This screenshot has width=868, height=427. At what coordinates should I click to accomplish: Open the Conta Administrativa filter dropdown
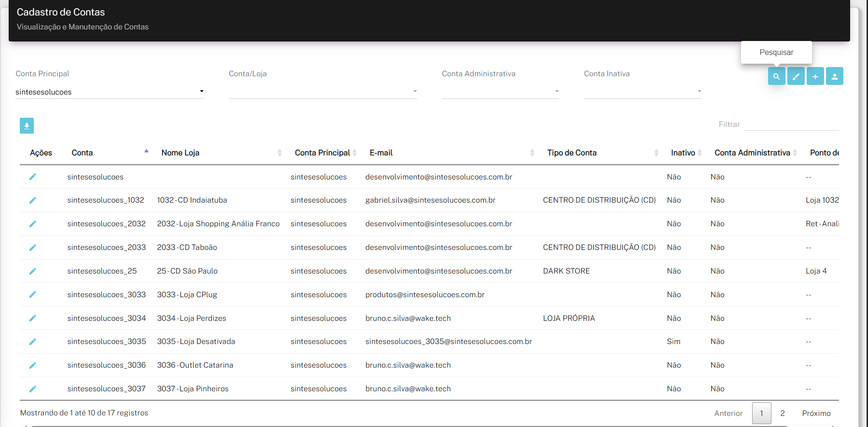(x=500, y=92)
